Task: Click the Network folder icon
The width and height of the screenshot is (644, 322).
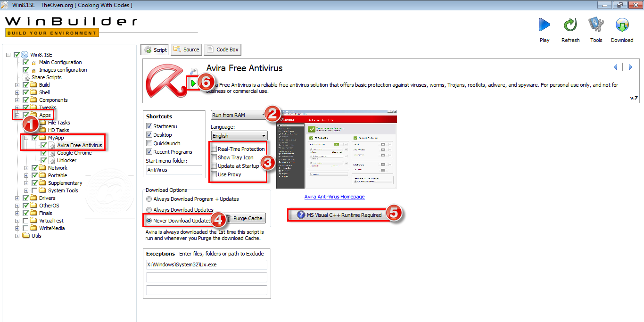Action: click(42, 168)
